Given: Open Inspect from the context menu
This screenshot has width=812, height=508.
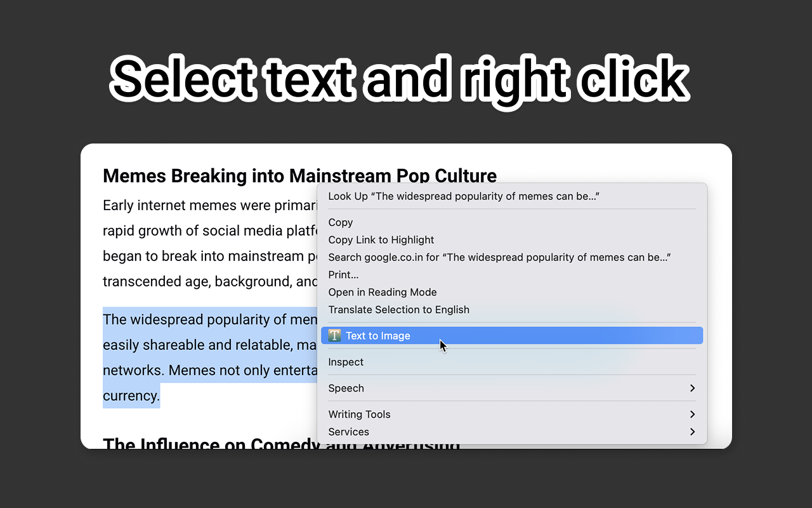Looking at the screenshot, I should pos(346,362).
